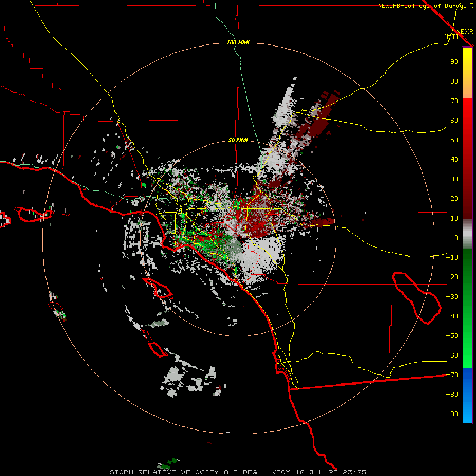476x476 pixels.
Task: Click the 0 value on velocity scale
Action: (x=456, y=237)
